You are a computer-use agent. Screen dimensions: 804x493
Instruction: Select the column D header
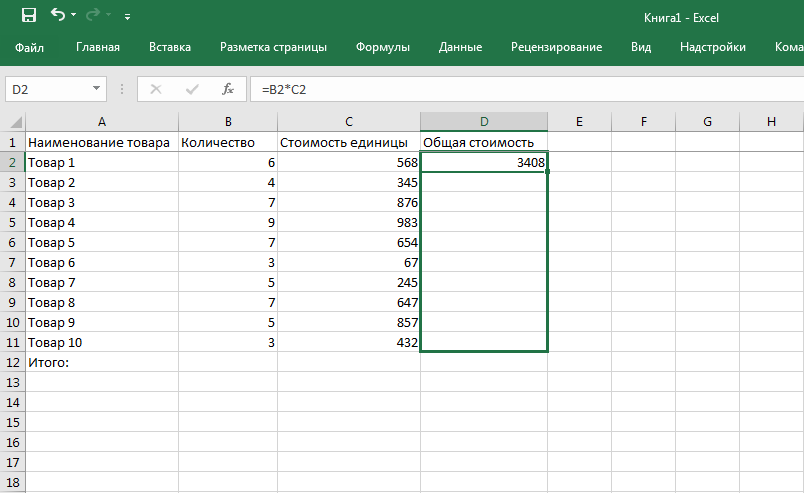[x=484, y=122]
